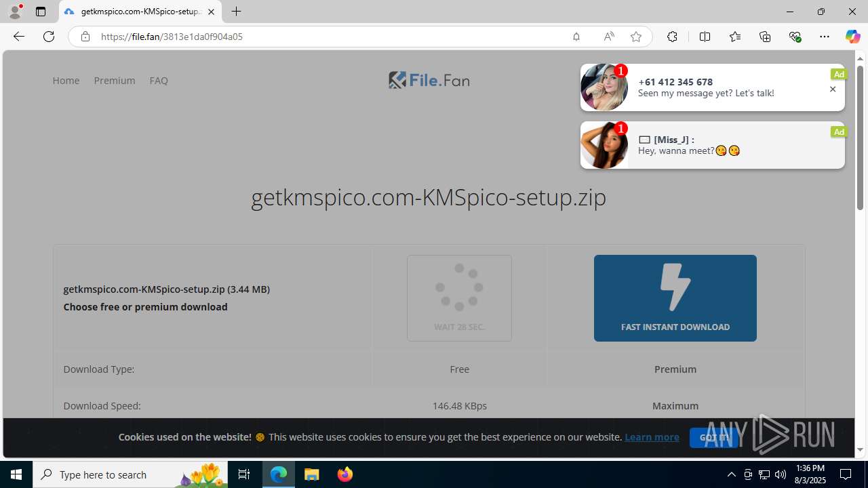Click the 146.48 KBps speed value
This screenshot has width=868, height=488.
coord(459,406)
